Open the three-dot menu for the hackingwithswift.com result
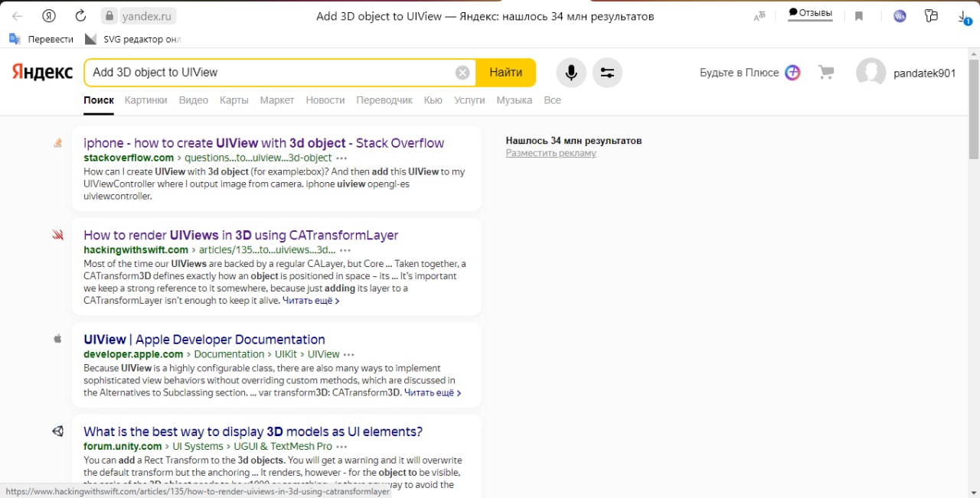 (x=345, y=250)
